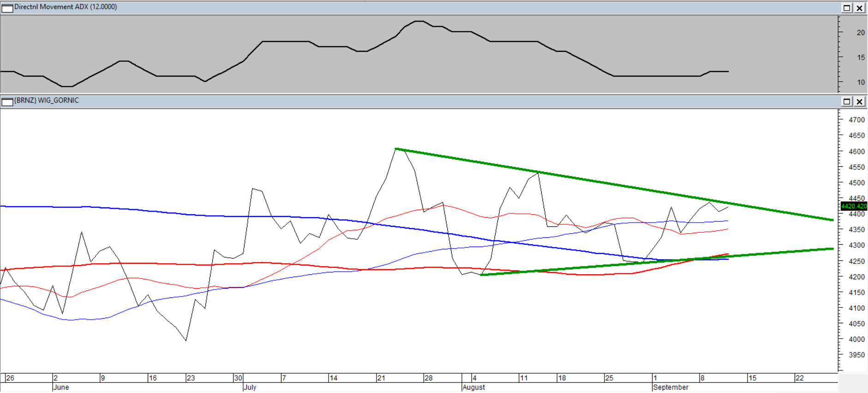Select the descending upper green trendline

(x=600, y=182)
